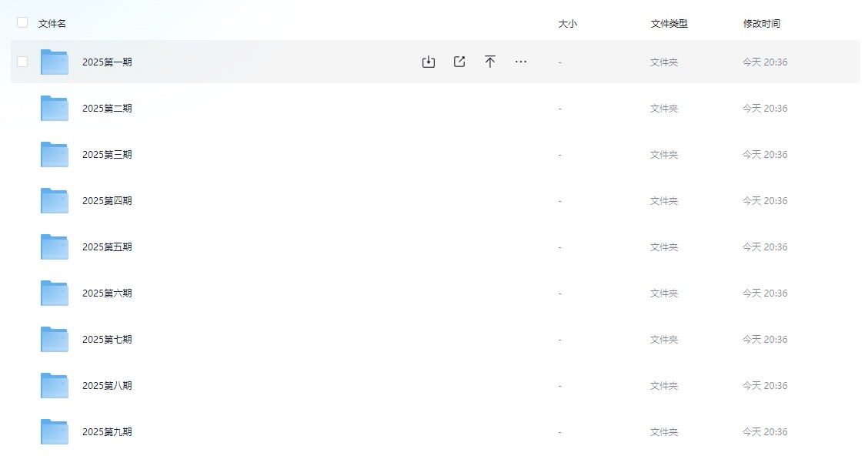Click 文件夹 type in 2025第五期 row

(x=664, y=247)
